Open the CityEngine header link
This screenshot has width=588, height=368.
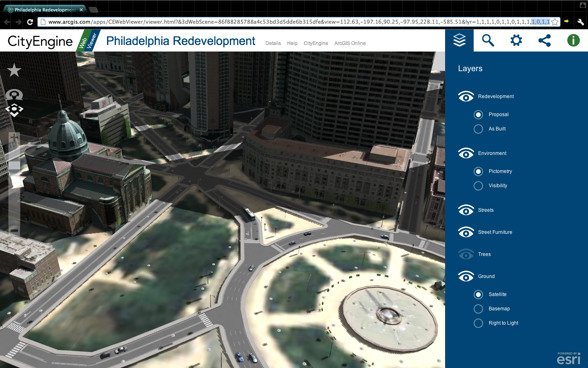316,43
